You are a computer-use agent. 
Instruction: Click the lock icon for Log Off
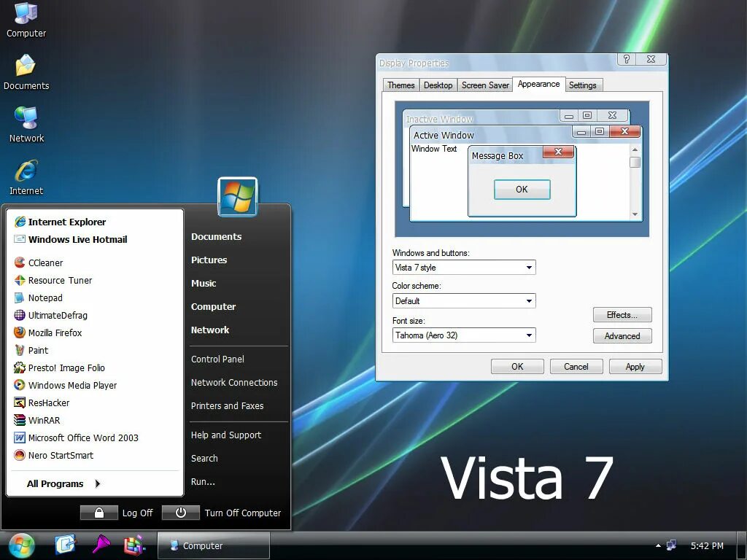click(x=99, y=513)
